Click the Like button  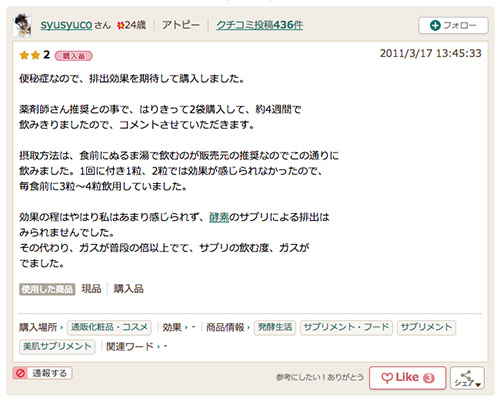tap(407, 378)
